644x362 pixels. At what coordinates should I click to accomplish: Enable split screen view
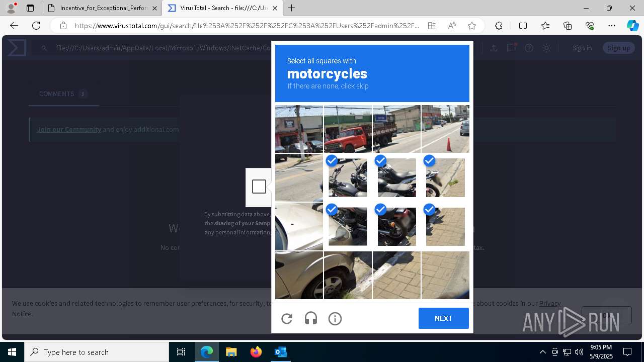tap(523, 26)
